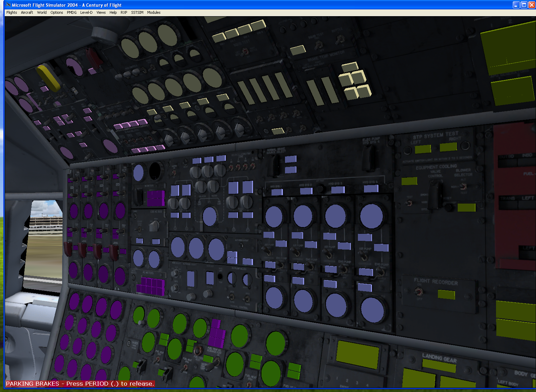Toggle recirculating fan zone 1 switch
This screenshot has height=392, width=536.
tap(231, 167)
